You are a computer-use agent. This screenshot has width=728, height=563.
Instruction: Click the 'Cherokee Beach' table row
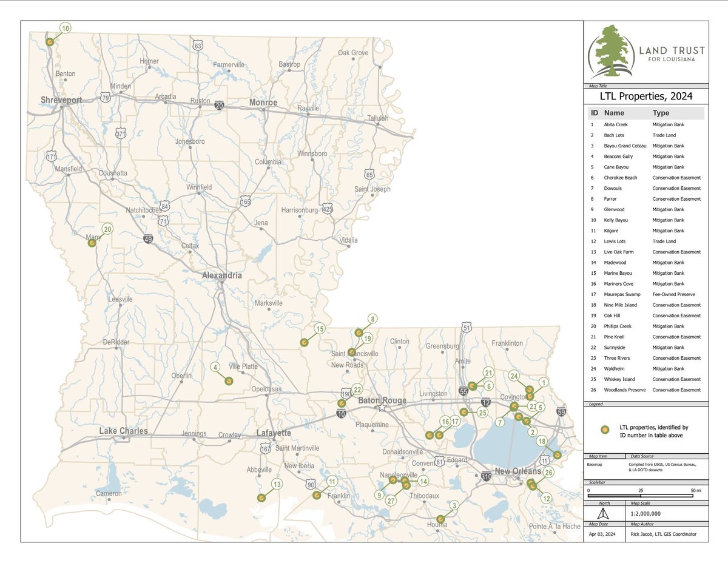coord(646,178)
